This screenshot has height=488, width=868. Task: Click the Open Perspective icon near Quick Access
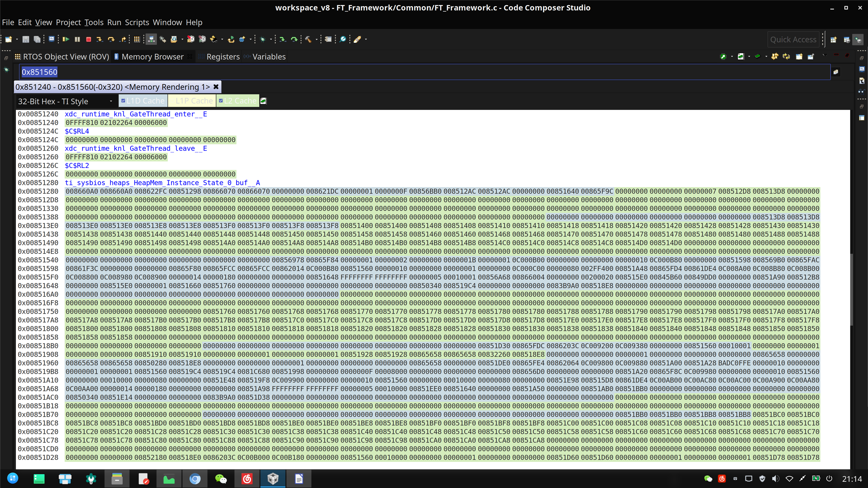[834, 40]
